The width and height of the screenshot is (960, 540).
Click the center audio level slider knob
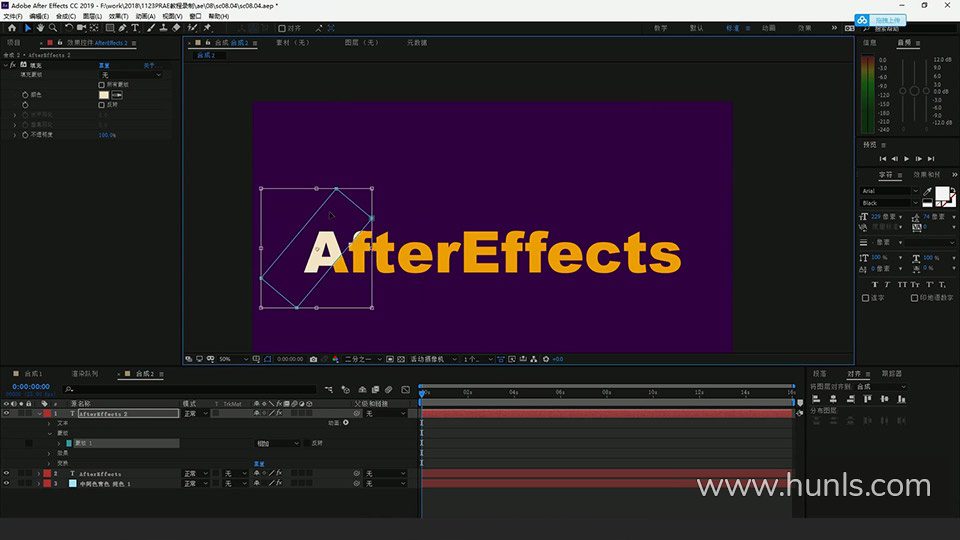914,91
